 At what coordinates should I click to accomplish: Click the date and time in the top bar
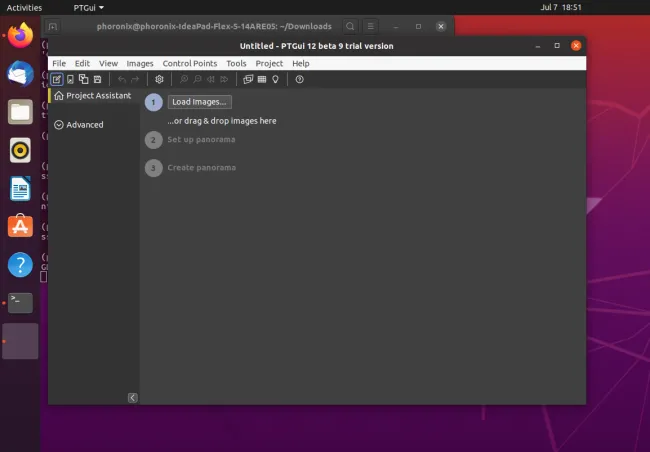pyautogui.click(x=561, y=7)
